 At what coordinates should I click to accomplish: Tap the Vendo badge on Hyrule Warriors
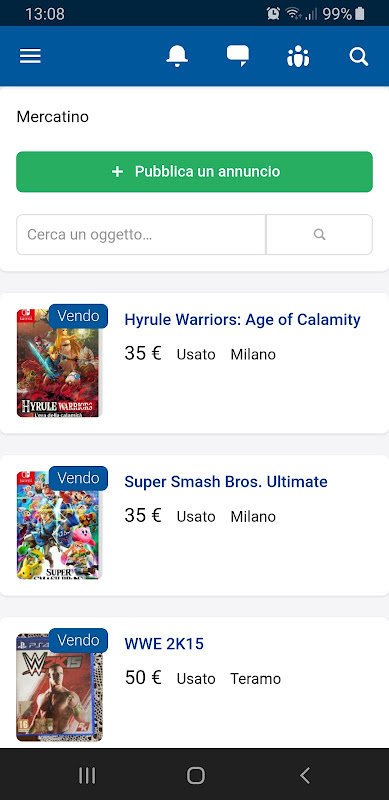click(78, 316)
